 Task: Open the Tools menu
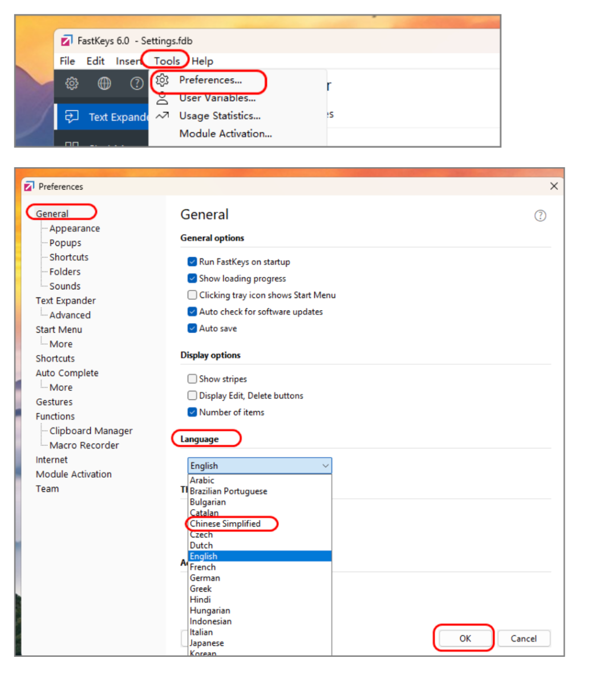coord(167,61)
